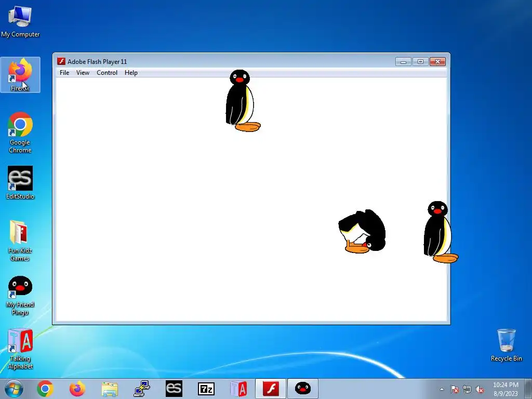Open the PuTTY-style network taskbar icon
The image size is (532, 399).
(x=142, y=389)
